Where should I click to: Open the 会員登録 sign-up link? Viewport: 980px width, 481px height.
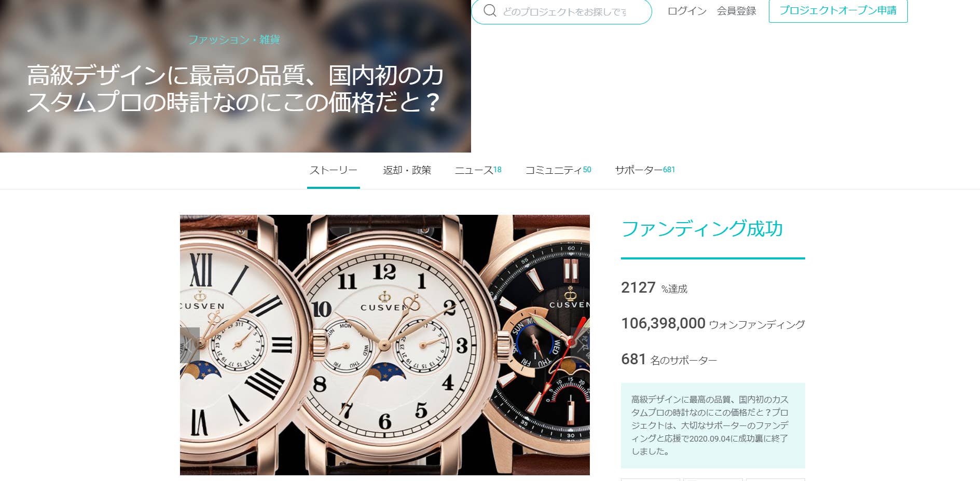[x=736, y=11]
